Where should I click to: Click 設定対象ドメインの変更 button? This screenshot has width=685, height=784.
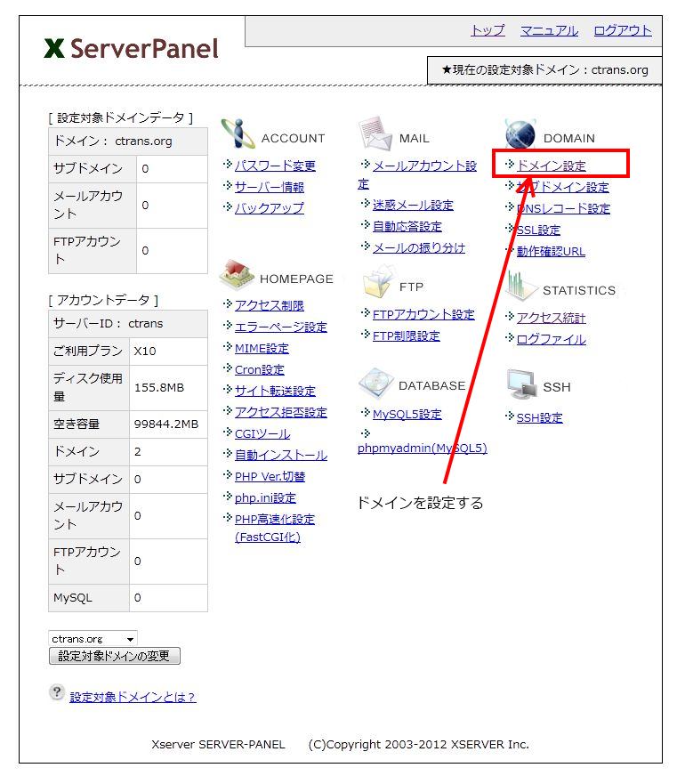[115, 656]
